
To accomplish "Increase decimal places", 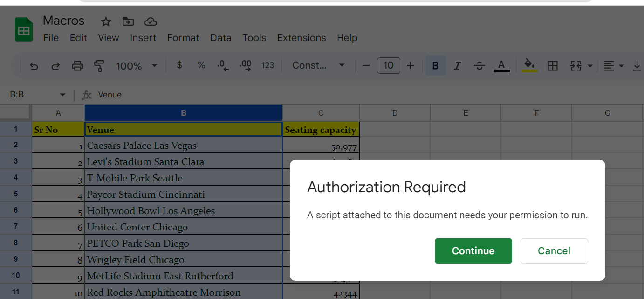I will click(x=245, y=65).
